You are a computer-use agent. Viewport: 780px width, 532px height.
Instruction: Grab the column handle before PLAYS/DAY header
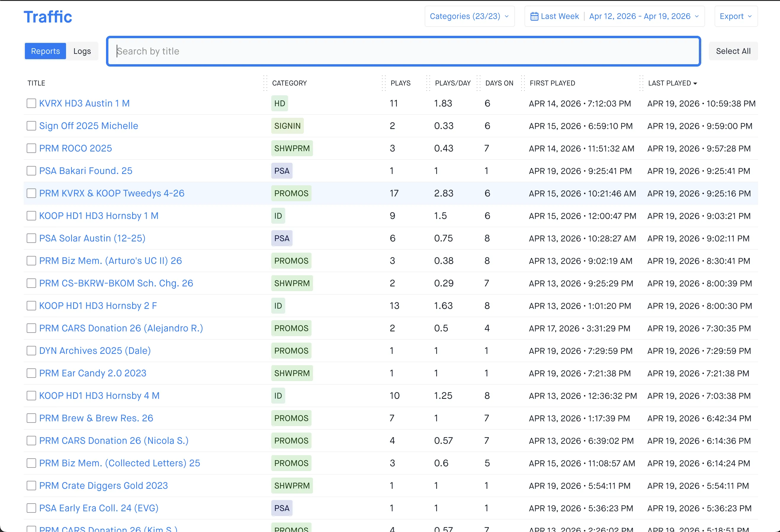click(428, 83)
